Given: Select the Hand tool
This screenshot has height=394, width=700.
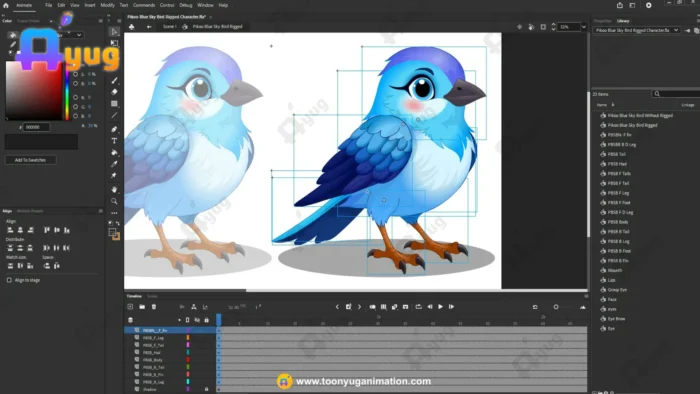Looking at the screenshot, I should [x=114, y=190].
